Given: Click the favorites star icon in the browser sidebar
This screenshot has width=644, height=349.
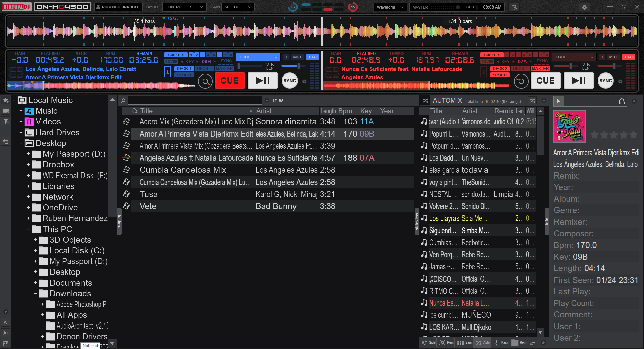Looking at the screenshot, I should coord(6,100).
